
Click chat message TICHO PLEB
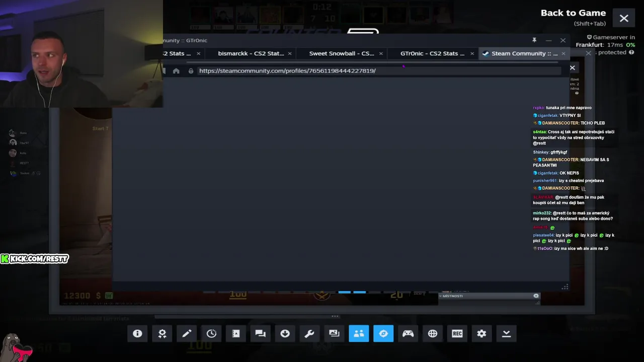[x=593, y=123]
